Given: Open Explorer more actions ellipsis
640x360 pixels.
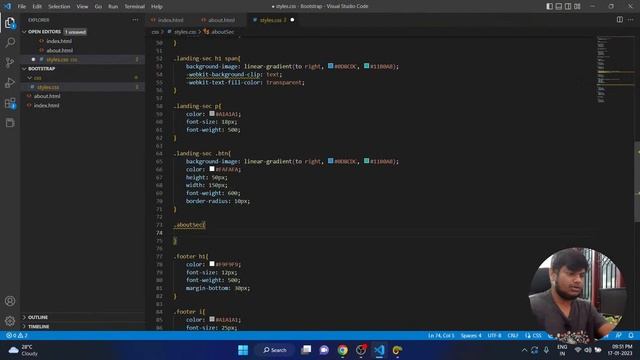Looking at the screenshot, I should tap(135, 20).
